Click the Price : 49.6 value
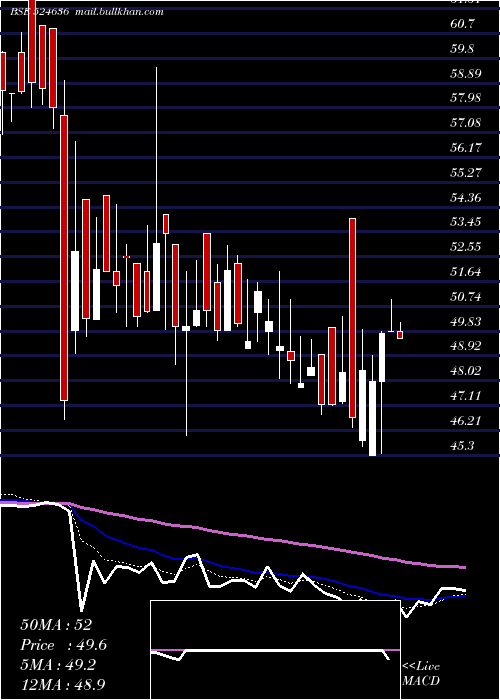500x700 pixels. pos(64,645)
